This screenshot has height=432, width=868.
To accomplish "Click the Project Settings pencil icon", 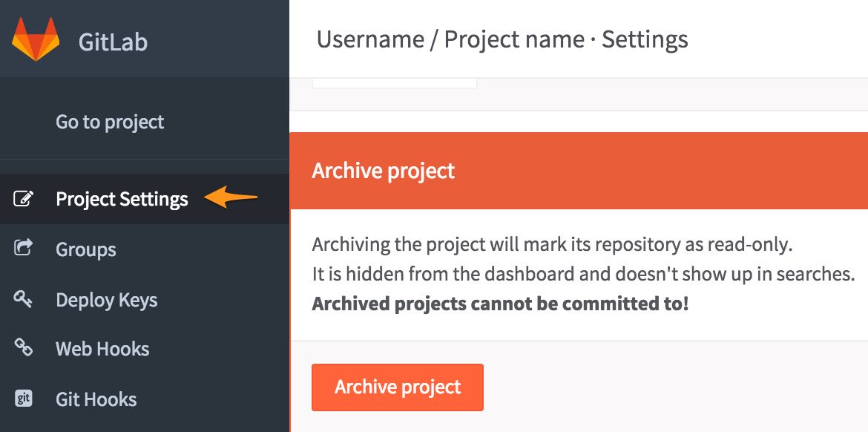I will point(23,198).
